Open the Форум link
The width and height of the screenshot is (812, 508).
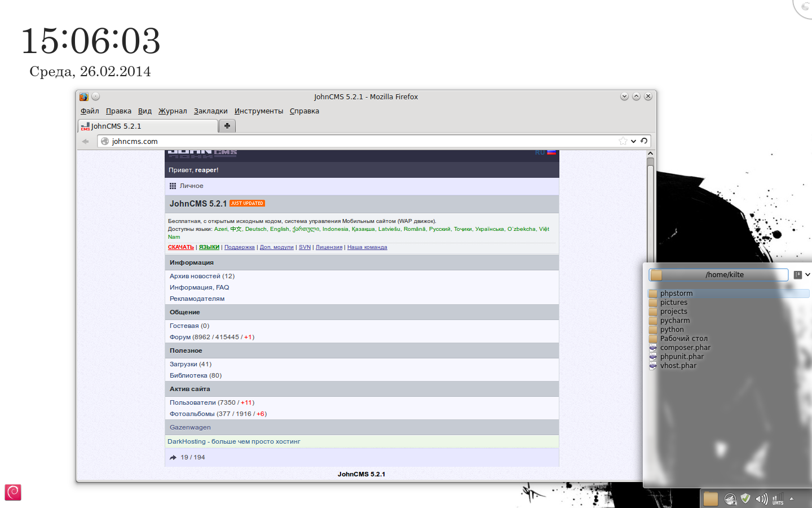tap(212, 337)
